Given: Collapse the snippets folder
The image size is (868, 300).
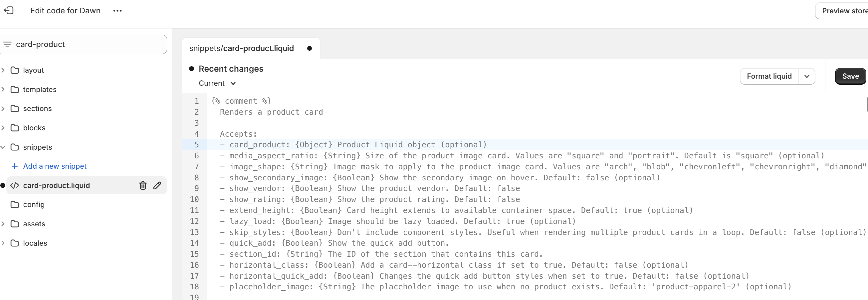Looking at the screenshot, I should [x=3, y=147].
